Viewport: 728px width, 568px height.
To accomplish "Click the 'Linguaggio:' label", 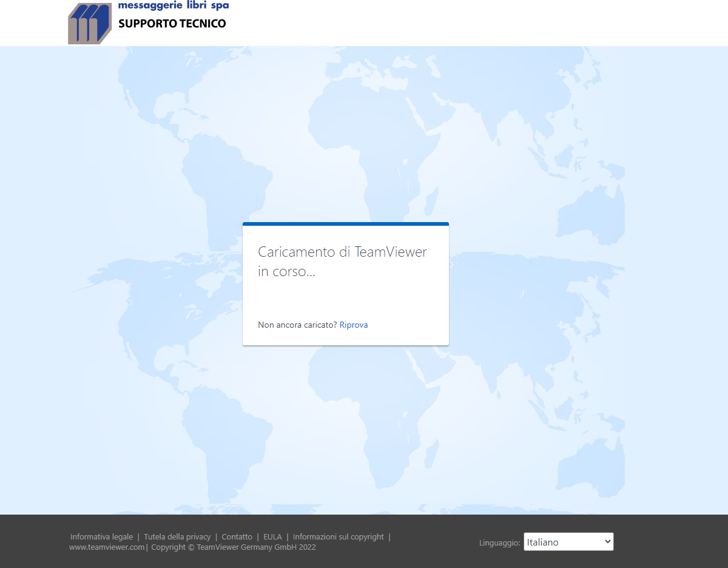I will coord(500,543).
